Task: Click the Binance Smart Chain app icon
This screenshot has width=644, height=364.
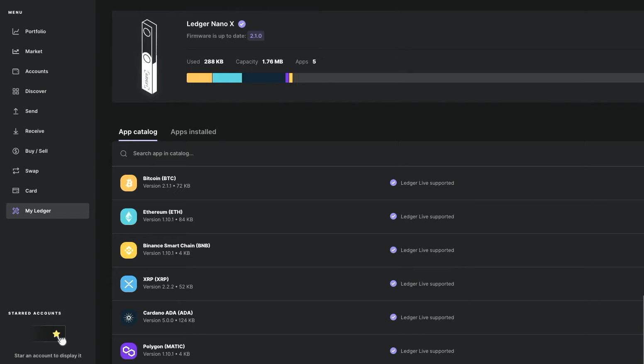Action: point(129,250)
